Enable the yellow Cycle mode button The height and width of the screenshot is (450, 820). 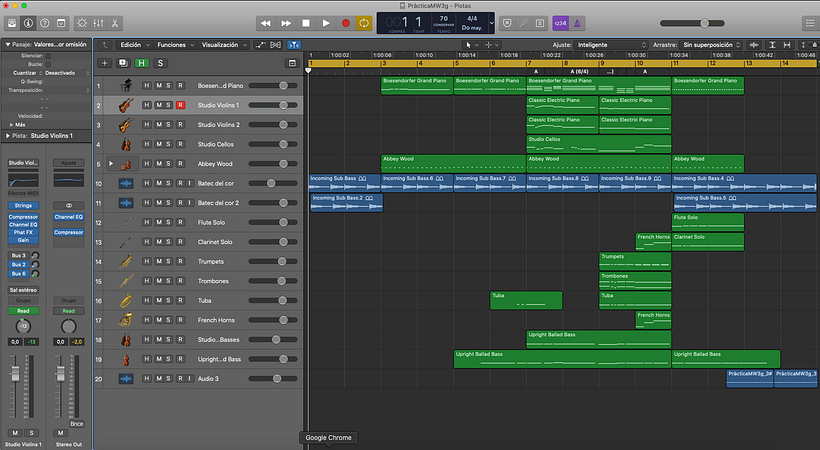click(x=364, y=22)
